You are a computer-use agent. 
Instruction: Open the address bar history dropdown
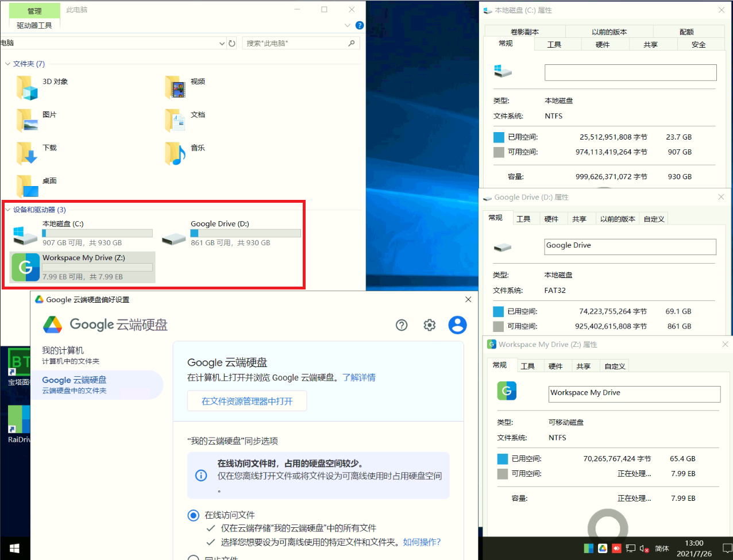click(222, 44)
